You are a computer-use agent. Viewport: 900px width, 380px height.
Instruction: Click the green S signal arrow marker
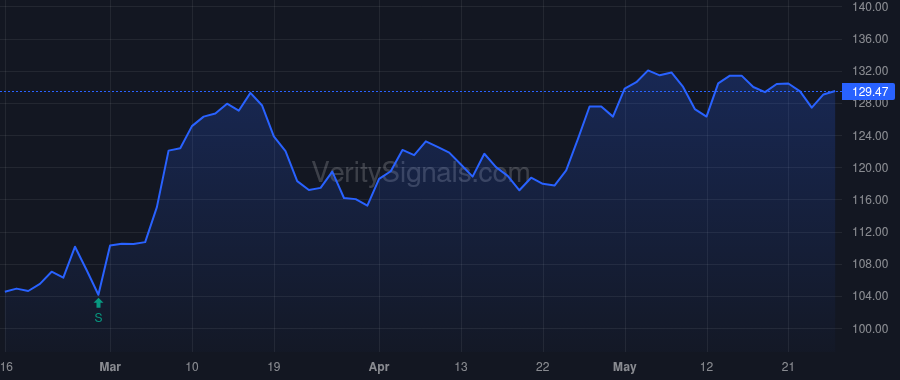point(98,303)
